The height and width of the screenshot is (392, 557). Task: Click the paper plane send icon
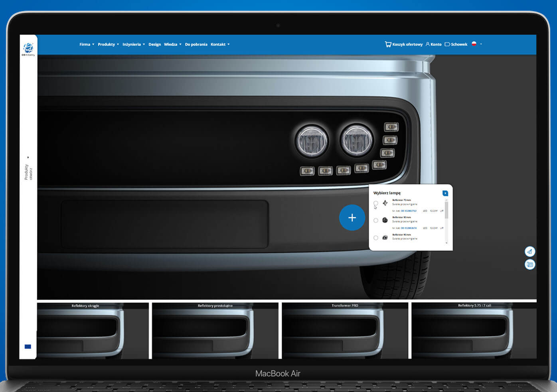coord(529,251)
